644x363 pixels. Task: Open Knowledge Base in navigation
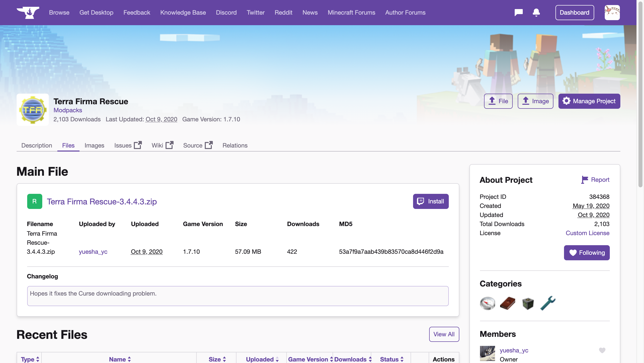click(183, 13)
